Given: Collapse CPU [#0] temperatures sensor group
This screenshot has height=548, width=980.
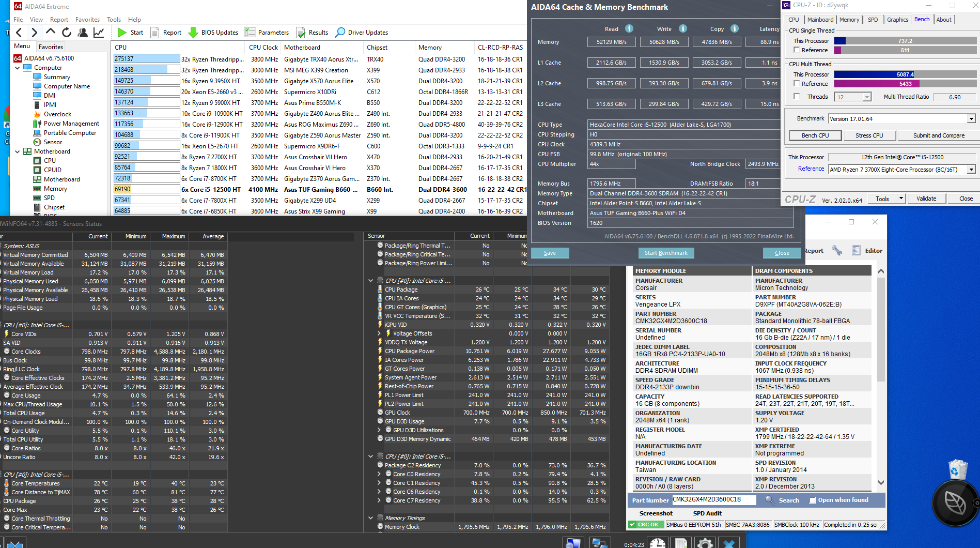Looking at the screenshot, I should click(x=371, y=281).
